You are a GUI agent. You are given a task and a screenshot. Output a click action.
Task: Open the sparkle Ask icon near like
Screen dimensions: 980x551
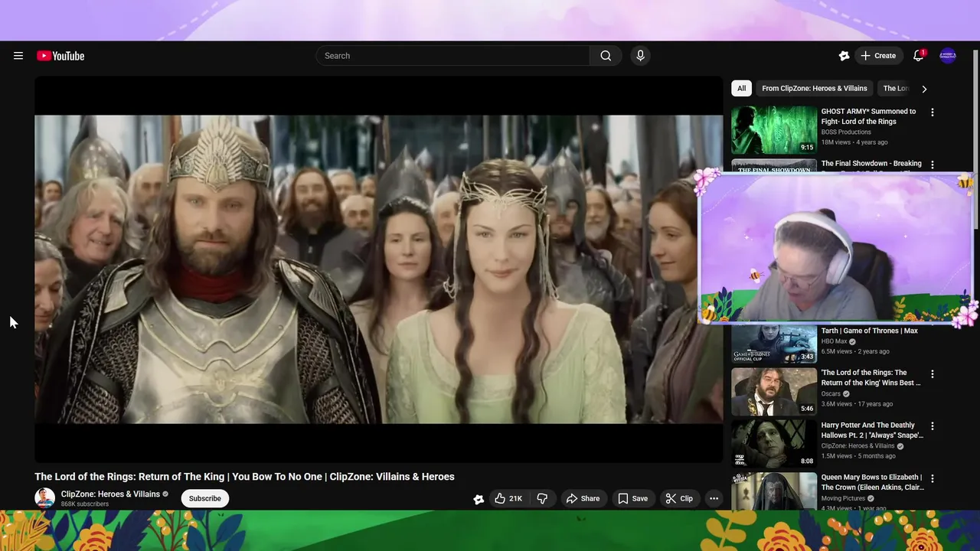tap(479, 499)
